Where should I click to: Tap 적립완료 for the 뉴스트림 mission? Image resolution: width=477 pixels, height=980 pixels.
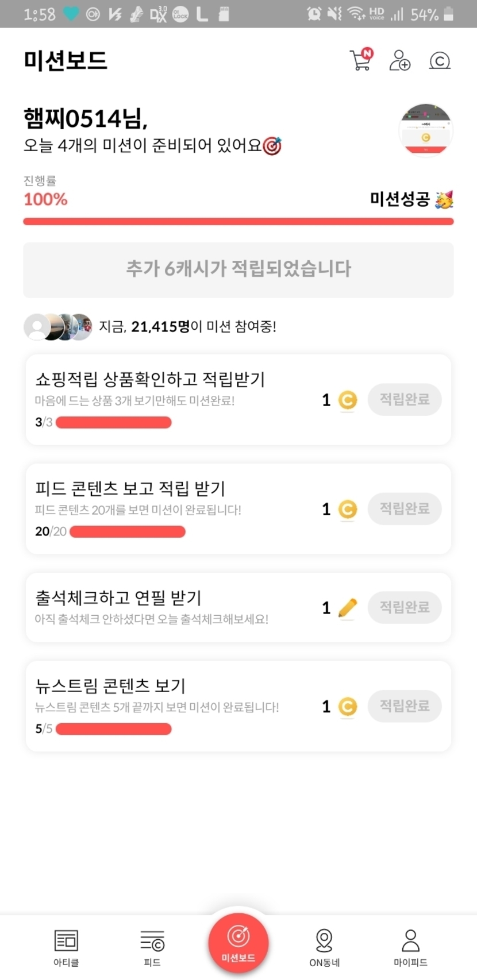(405, 706)
